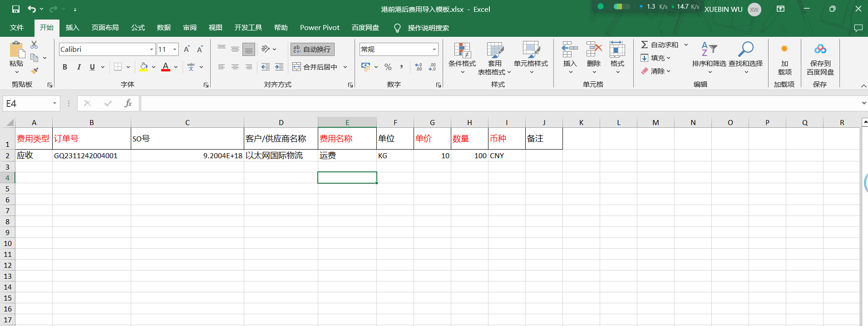868x326 pixels.
Task: Open 套用表格格式 table format gallery
Action: [x=494, y=58]
